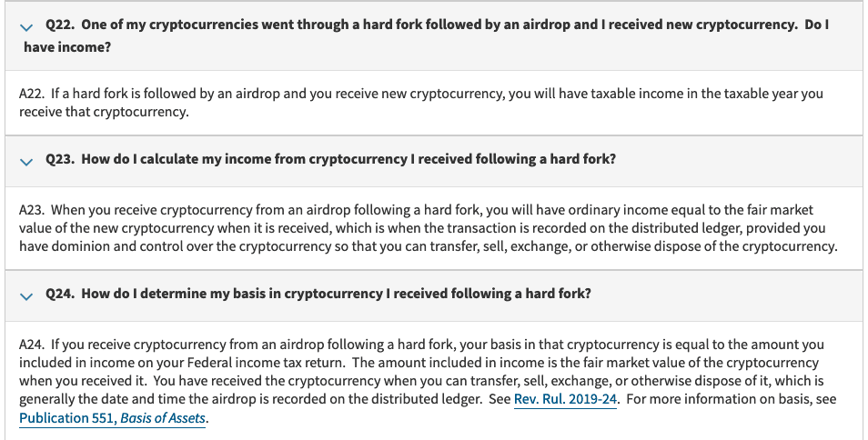Open Publication 551, Basis of Assets link

point(113,418)
